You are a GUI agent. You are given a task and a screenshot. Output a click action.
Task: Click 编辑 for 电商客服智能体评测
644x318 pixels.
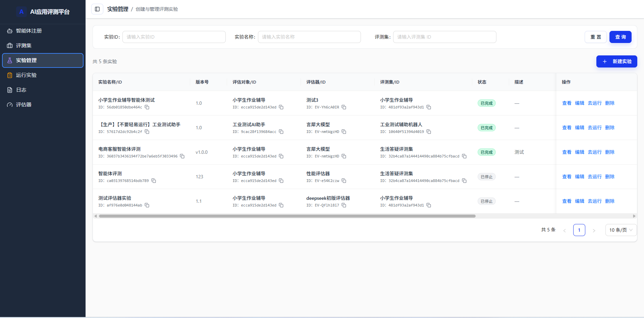[580, 152]
